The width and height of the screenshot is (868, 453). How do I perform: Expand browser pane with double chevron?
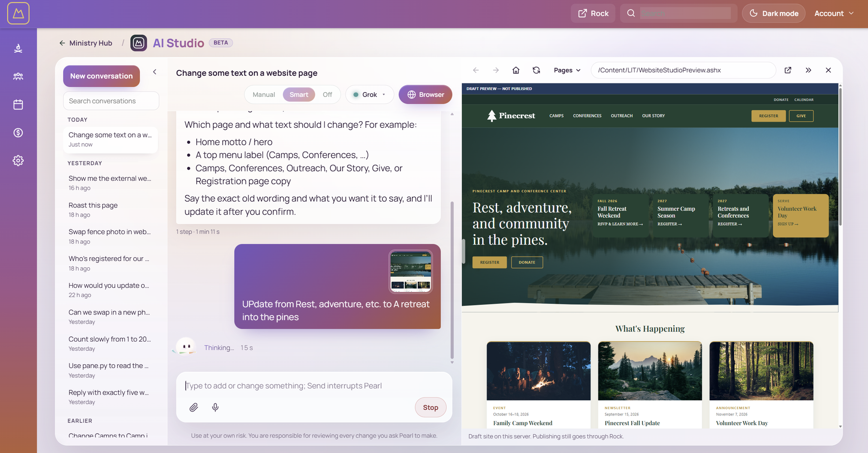pos(808,70)
